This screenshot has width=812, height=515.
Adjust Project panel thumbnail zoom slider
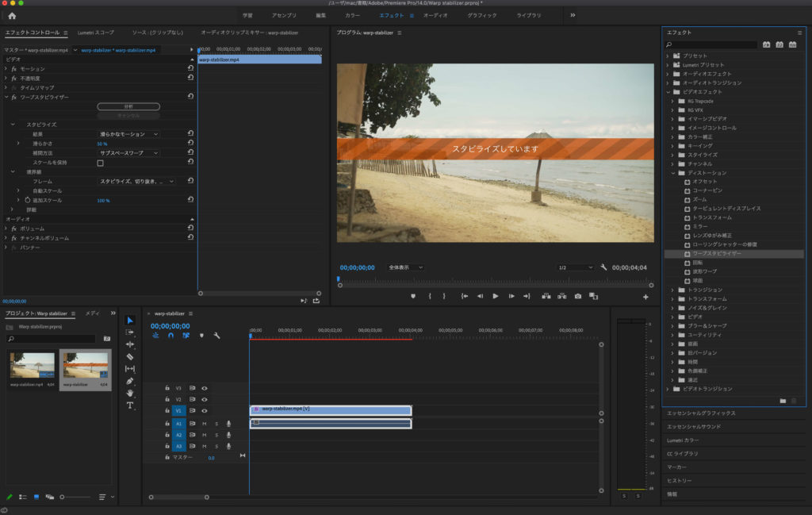76,497
